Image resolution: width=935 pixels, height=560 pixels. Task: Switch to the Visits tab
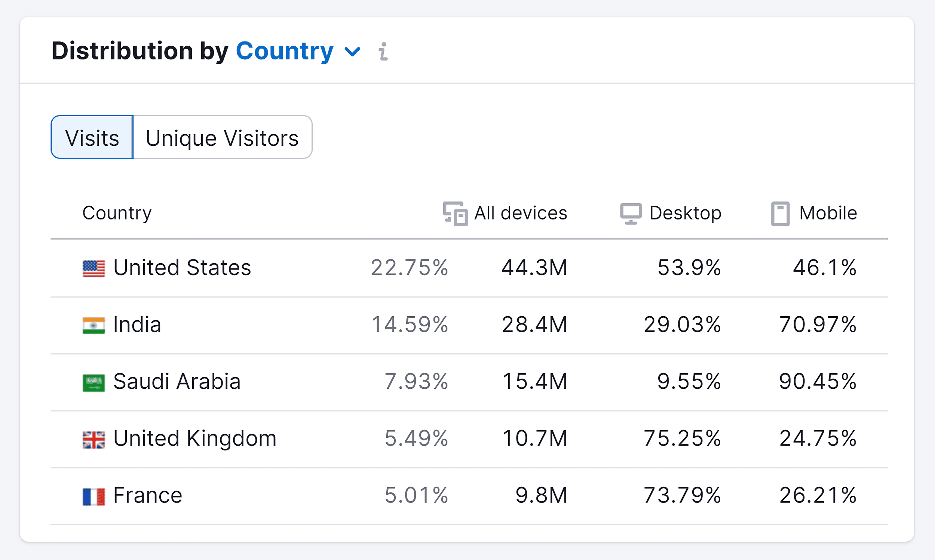pos(92,137)
